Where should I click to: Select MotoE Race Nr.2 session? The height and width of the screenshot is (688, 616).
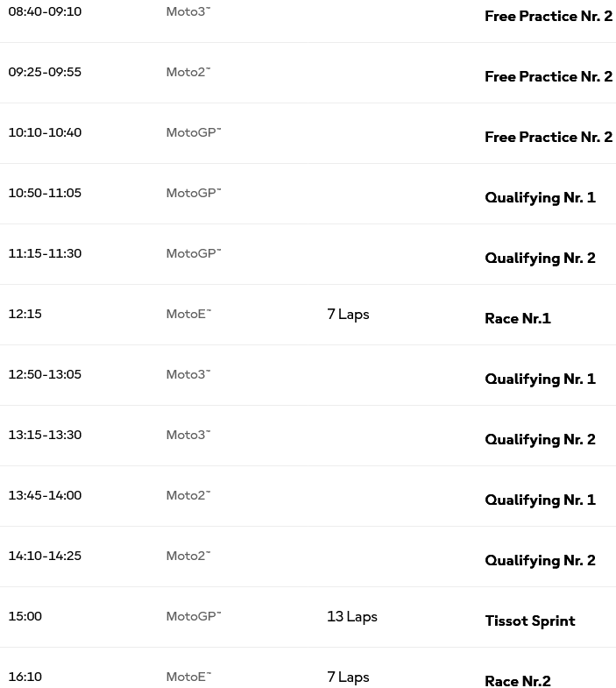(518, 681)
